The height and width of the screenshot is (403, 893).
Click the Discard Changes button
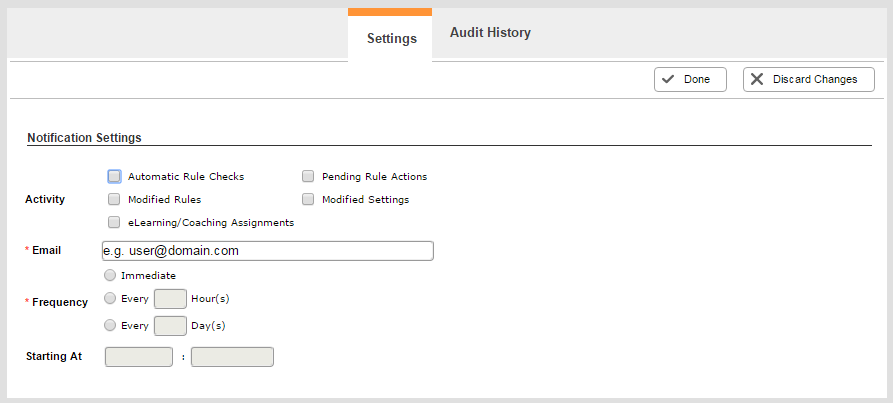coord(809,79)
